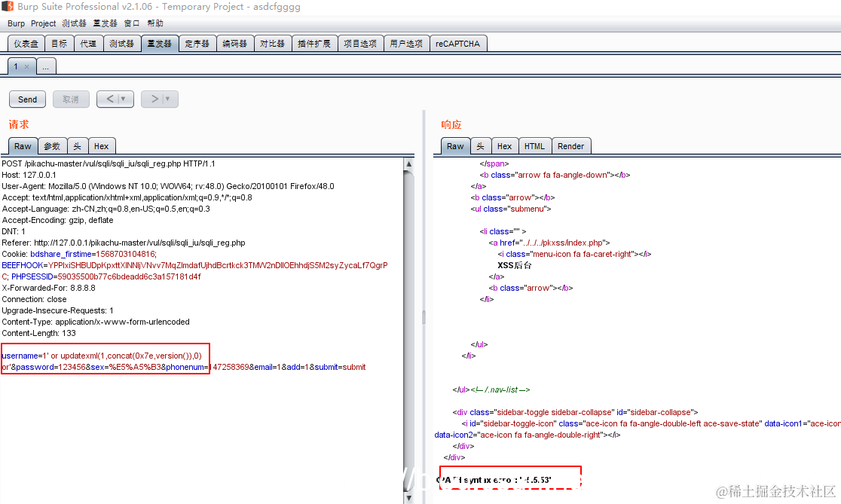Image resolution: width=841 pixels, height=504 pixels.
Task: Switch to the 仪表盘 tab
Action: click(x=26, y=44)
